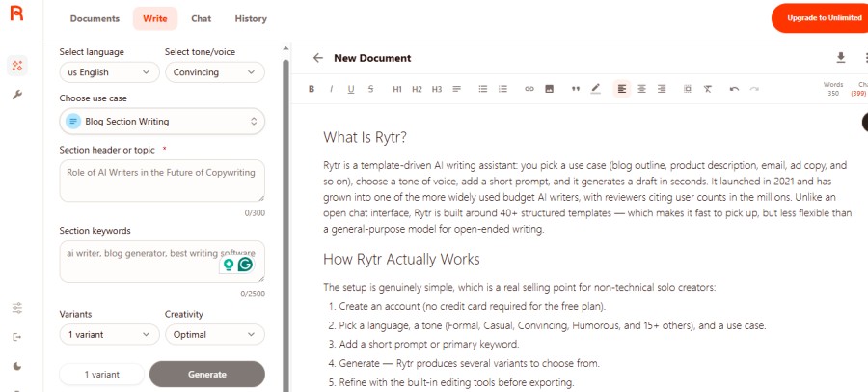Click the "What Is Rytr?" heading
The height and width of the screenshot is (392, 868).
[x=365, y=137]
